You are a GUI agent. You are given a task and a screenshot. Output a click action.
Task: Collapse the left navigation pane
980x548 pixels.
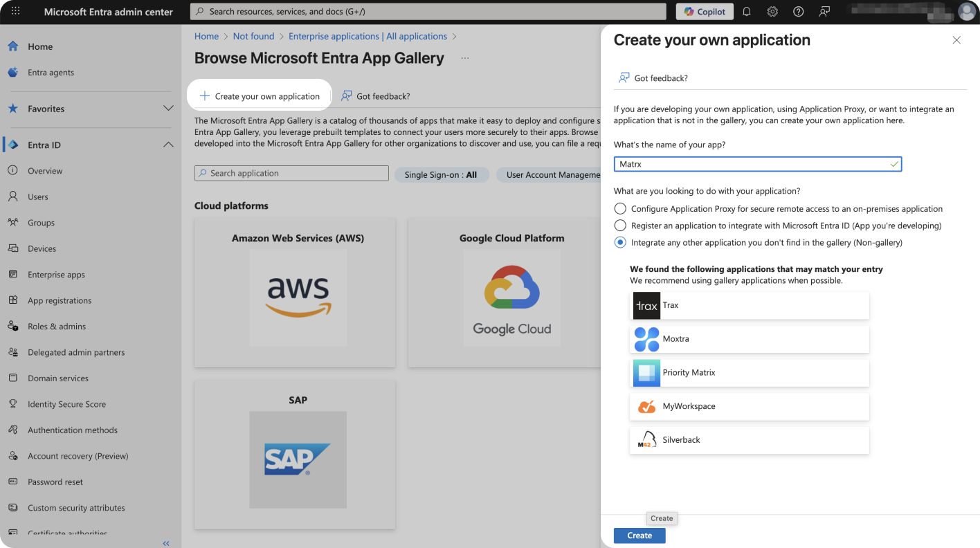point(166,543)
